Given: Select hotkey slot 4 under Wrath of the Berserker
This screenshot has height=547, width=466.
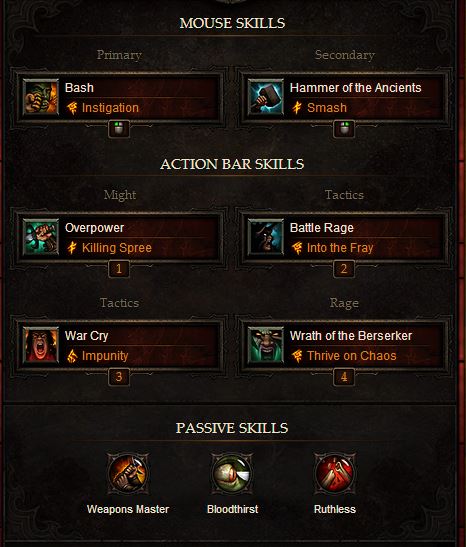Looking at the screenshot, I should coord(344,377).
